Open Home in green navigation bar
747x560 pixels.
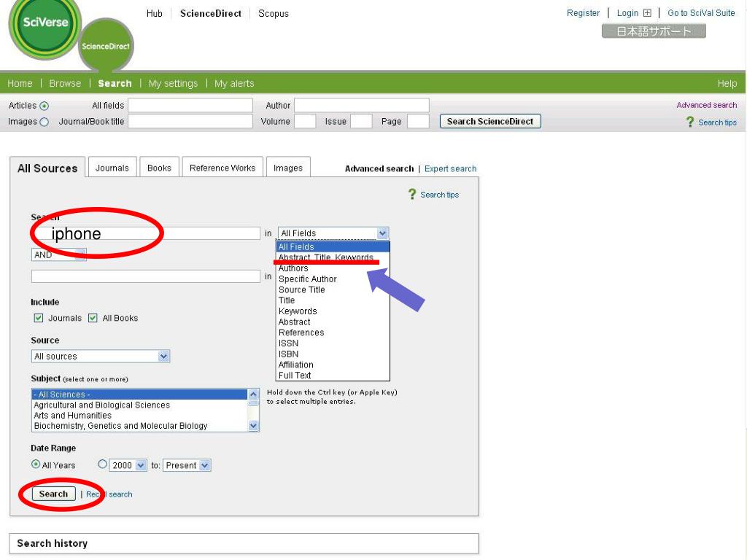click(20, 83)
